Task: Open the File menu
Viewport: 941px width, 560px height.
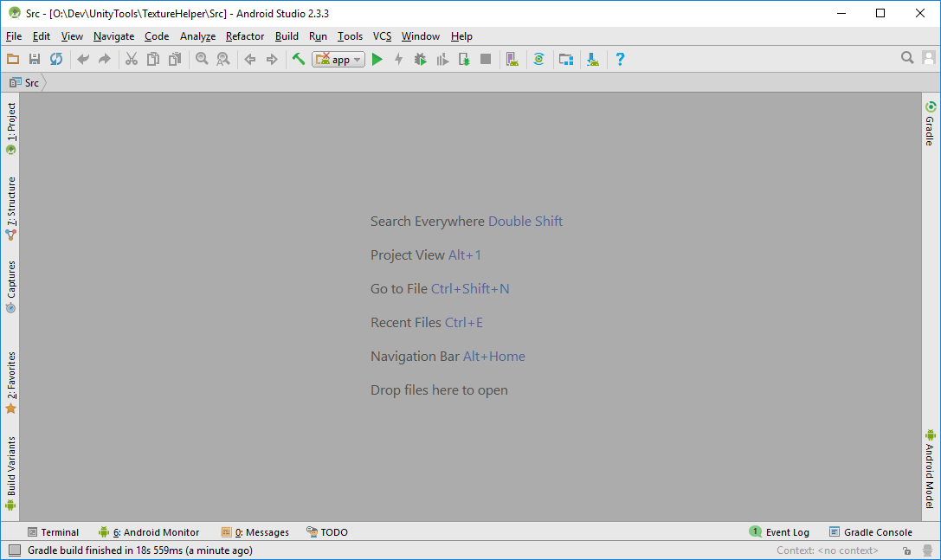Action: click(14, 36)
